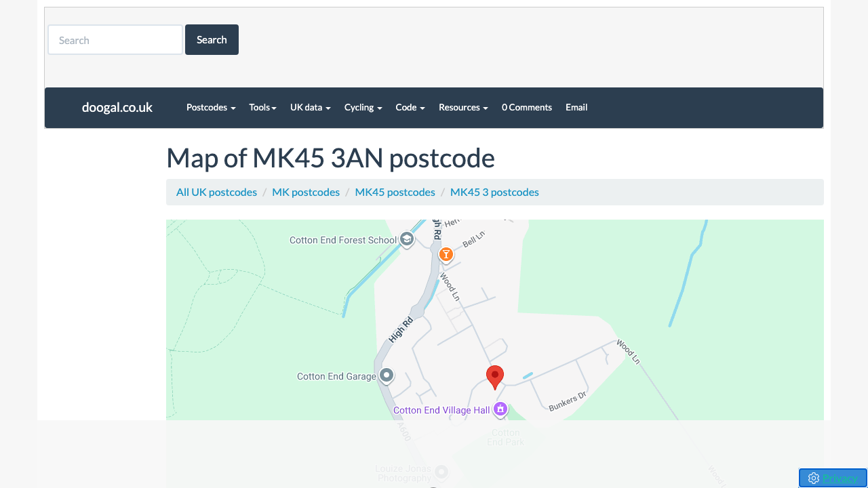Click the Cotton End Forest School marker
This screenshot has width=868, height=488.
[x=406, y=240]
